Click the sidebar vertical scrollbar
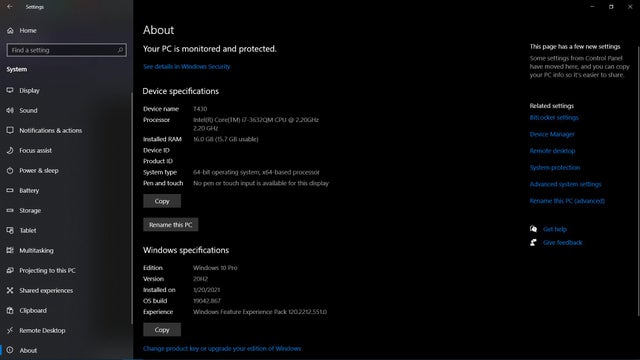The width and height of the screenshot is (640, 360). [131, 208]
